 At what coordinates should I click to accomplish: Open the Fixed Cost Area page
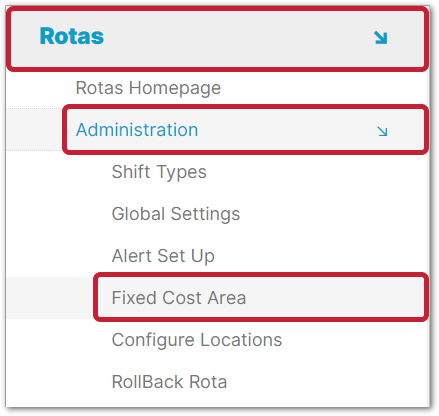pos(179,298)
